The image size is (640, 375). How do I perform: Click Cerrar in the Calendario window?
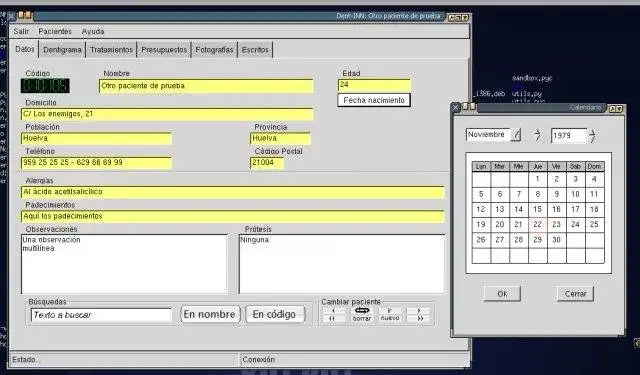pos(575,294)
